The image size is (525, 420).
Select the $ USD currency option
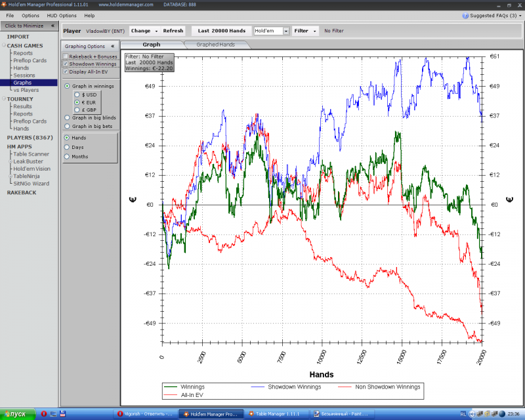[77, 94]
